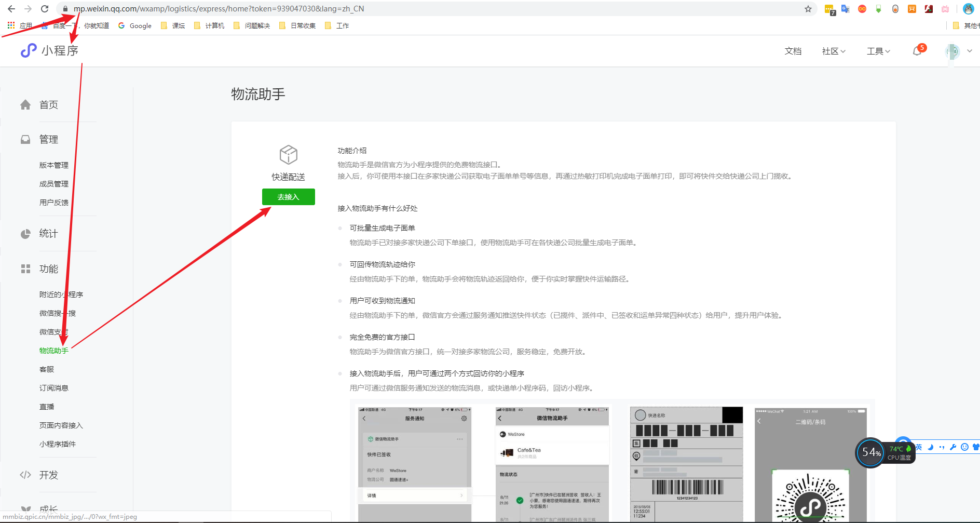Click the 可批量生成电子面单 bullet text
Image resolution: width=980 pixels, height=523 pixels.
[x=383, y=228]
